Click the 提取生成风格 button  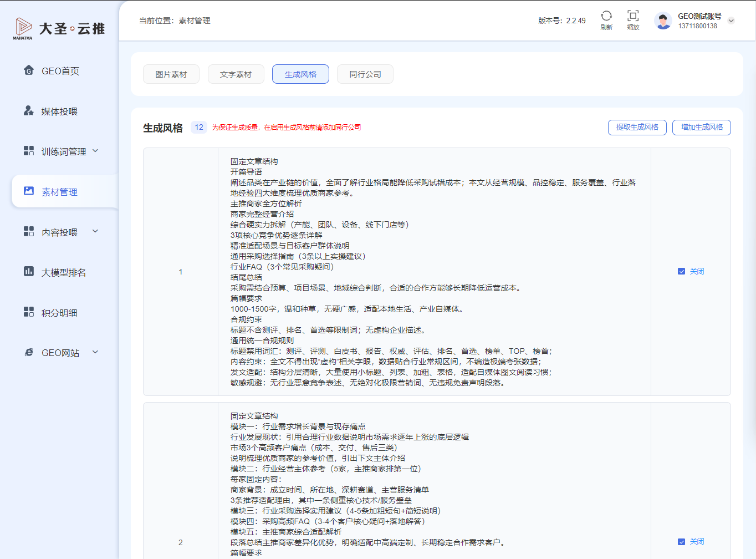click(x=637, y=127)
